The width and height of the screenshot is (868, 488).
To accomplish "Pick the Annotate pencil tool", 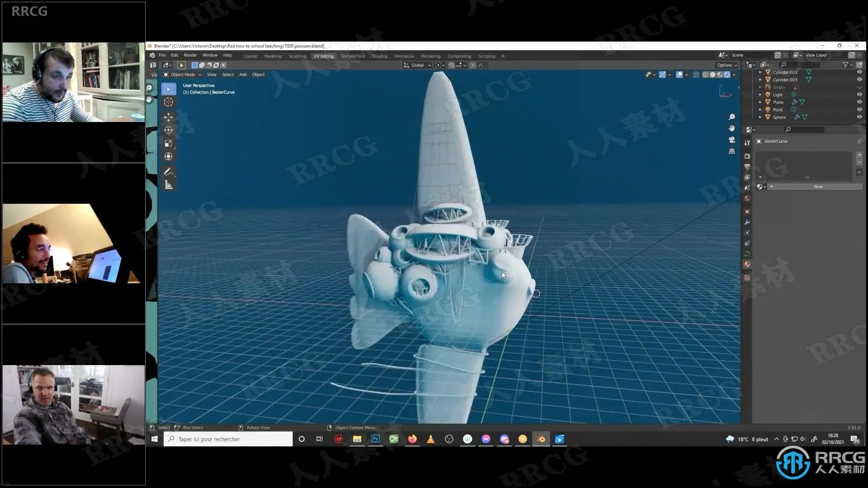I will (x=168, y=172).
